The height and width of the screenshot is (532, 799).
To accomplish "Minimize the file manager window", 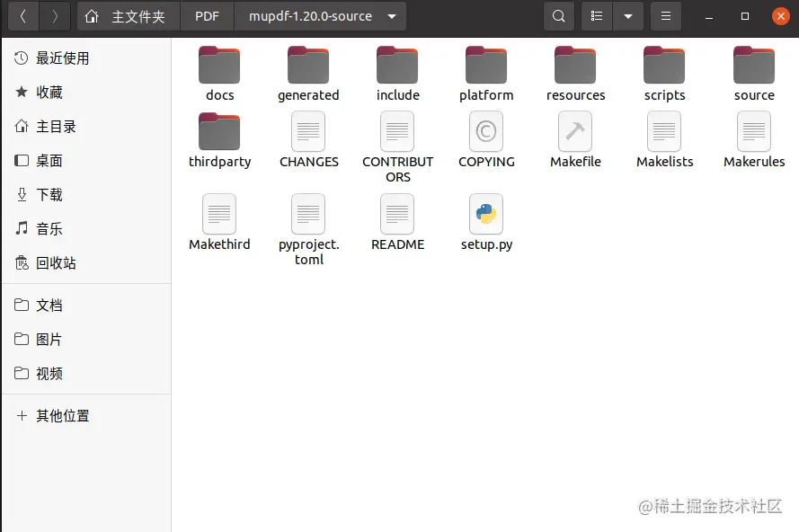I will click(709, 17).
